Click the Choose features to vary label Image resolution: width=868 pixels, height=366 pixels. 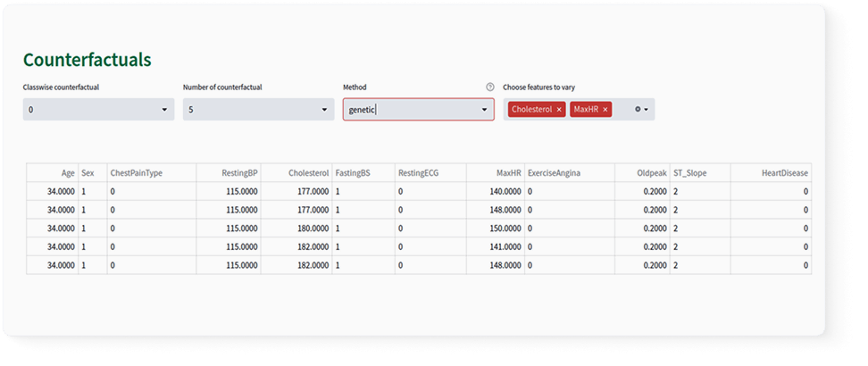click(x=538, y=87)
